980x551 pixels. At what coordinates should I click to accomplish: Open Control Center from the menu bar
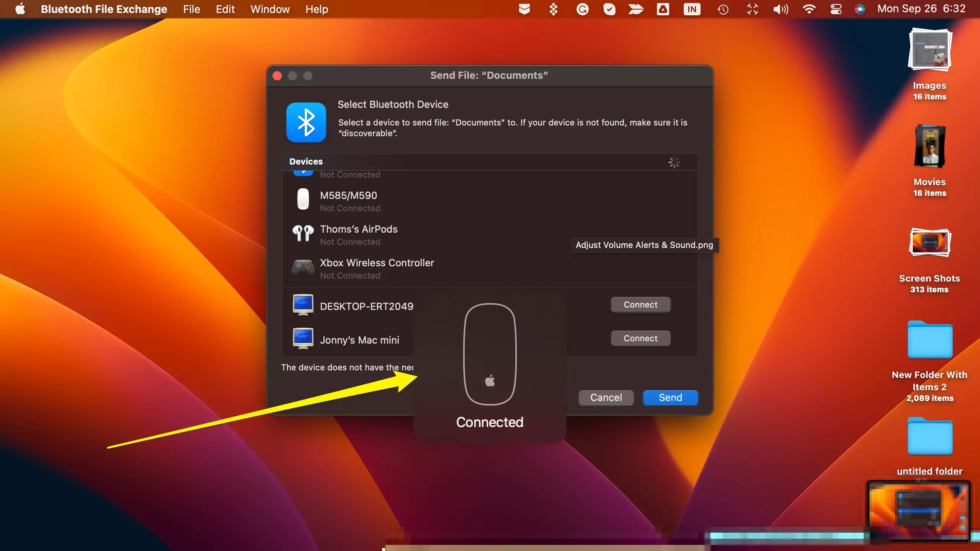pos(836,9)
